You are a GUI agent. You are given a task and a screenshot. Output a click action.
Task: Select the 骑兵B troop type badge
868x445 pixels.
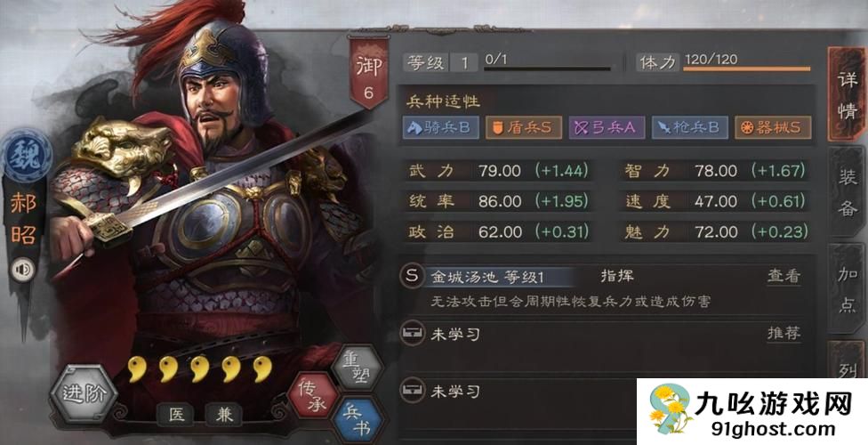[440, 128]
